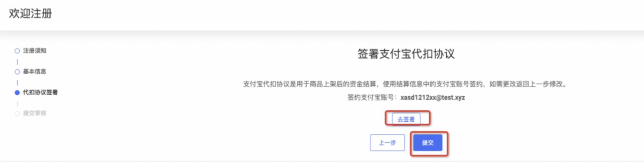
Task: Open the 基本信息 step label
Action: point(35,72)
